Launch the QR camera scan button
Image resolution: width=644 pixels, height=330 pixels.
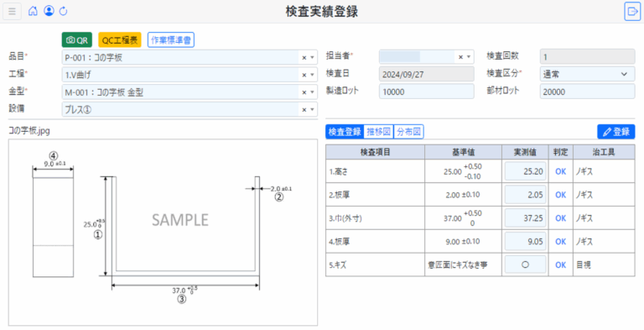click(77, 40)
